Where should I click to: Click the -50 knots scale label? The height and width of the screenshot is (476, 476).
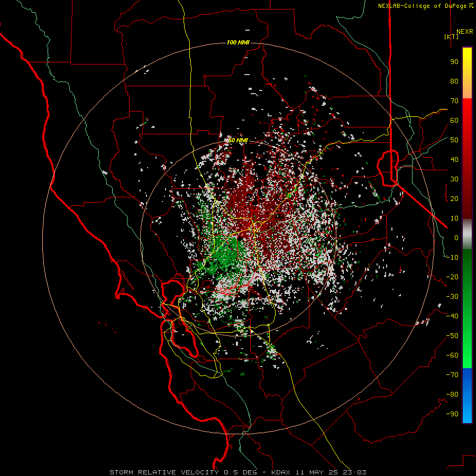(452, 336)
